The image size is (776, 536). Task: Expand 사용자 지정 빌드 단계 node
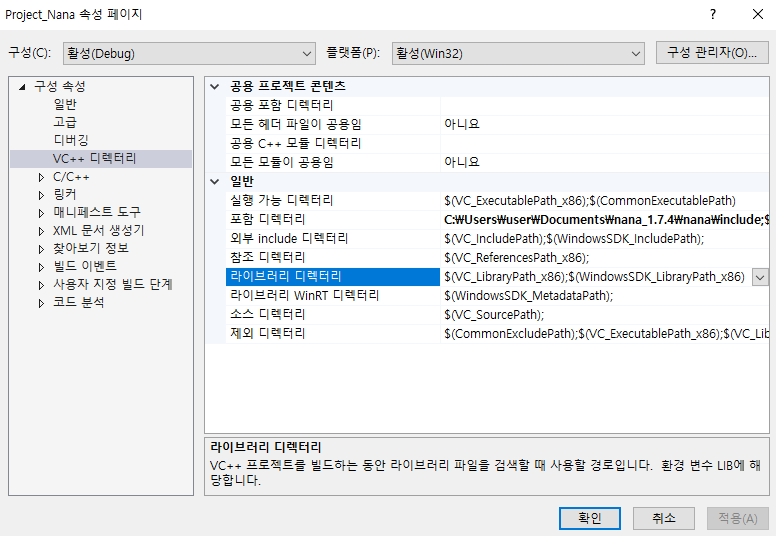42,285
